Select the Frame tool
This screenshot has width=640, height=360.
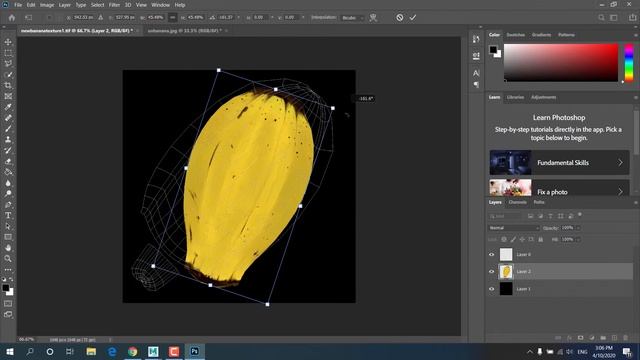8,96
